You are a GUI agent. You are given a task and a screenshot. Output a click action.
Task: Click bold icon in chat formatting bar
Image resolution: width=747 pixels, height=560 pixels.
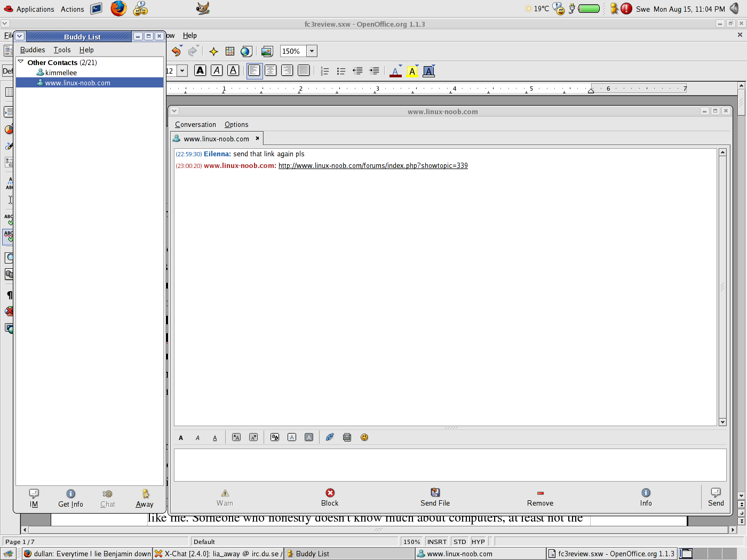tap(181, 438)
